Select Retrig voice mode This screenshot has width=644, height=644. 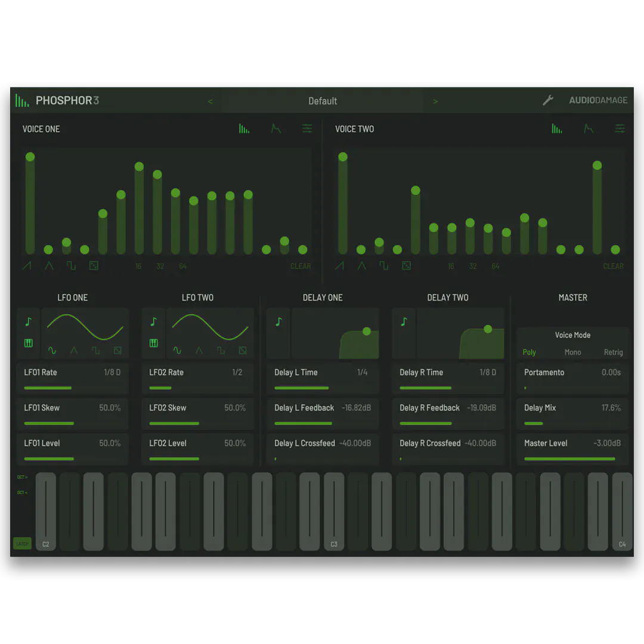[613, 352]
